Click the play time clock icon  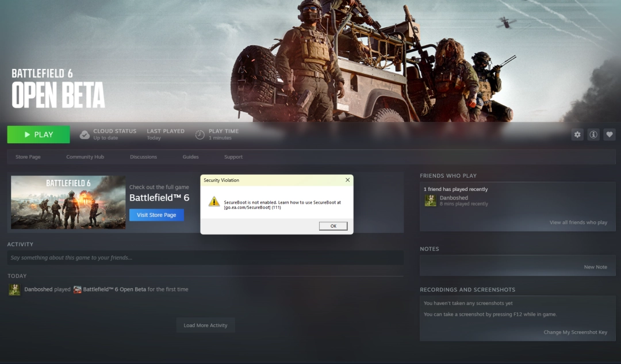pyautogui.click(x=200, y=135)
